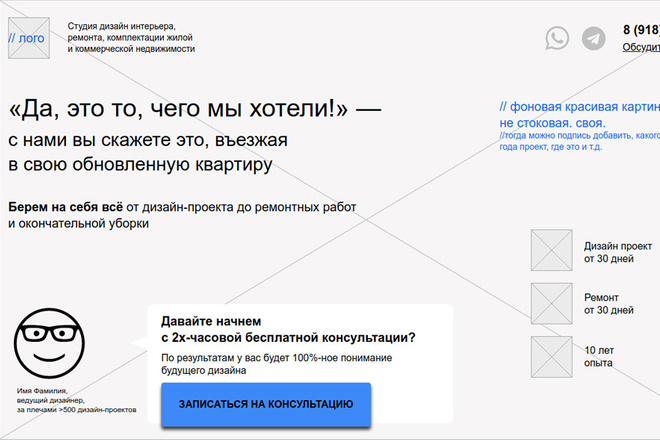The width and height of the screenshot is (660, 440).
Task: Click the placeholder icon beside '10 лет опыта'
Action: [x=551, y=357]
